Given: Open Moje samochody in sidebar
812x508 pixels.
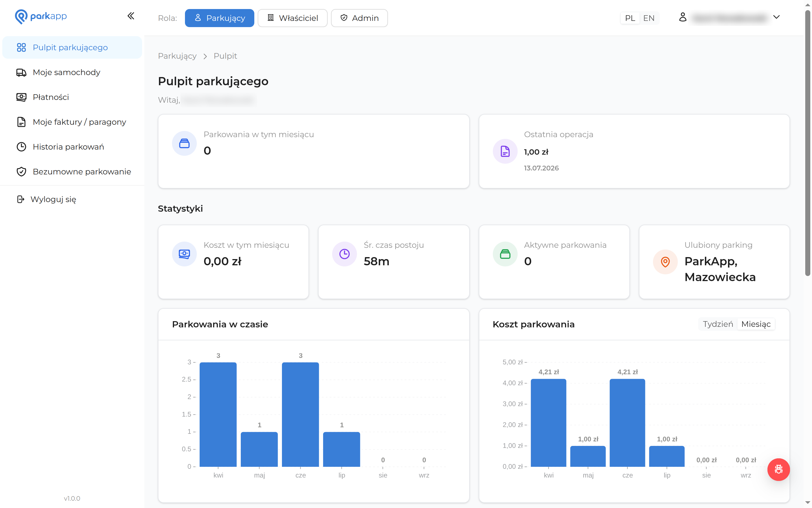Looking at the screenshot, I should [x=72, y=72].
